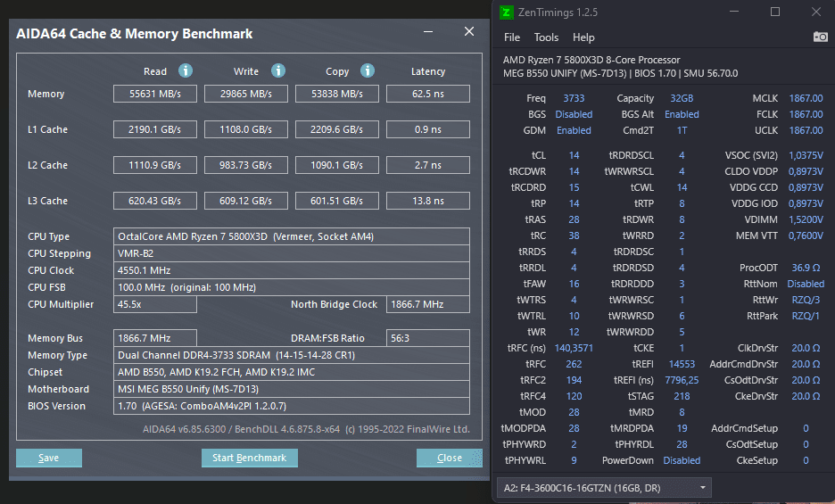Click the RttWr value RZQ/3
Viewport: 835px width, 504px height.
tap(806, 300)
